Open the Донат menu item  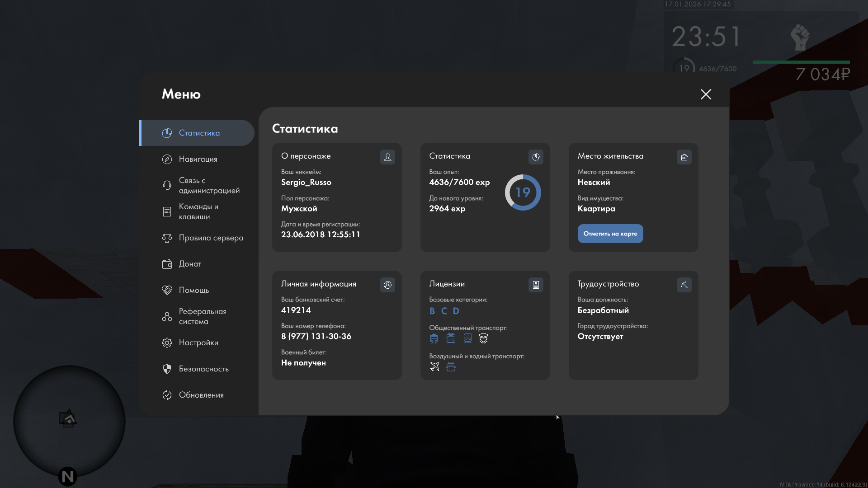(x=190, y=264)
